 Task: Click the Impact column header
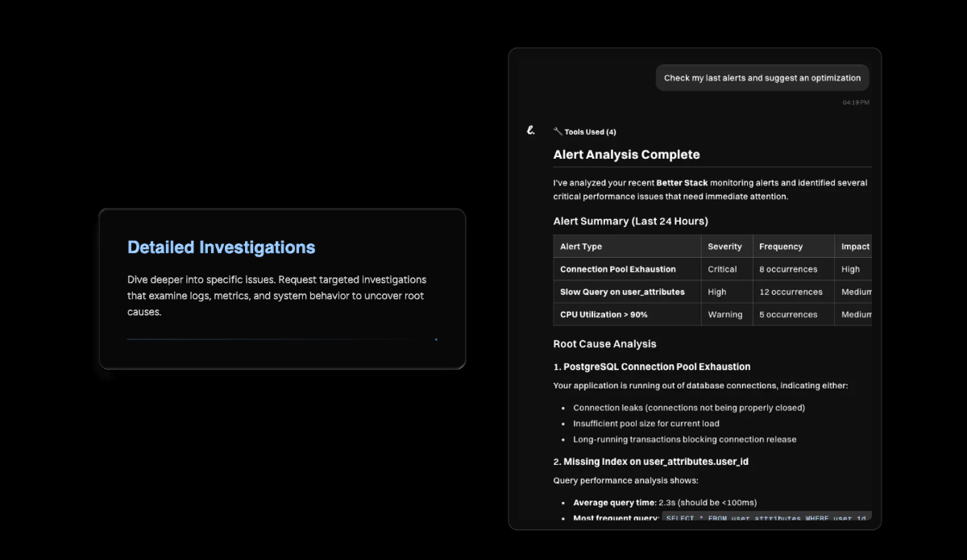[854, 247]
